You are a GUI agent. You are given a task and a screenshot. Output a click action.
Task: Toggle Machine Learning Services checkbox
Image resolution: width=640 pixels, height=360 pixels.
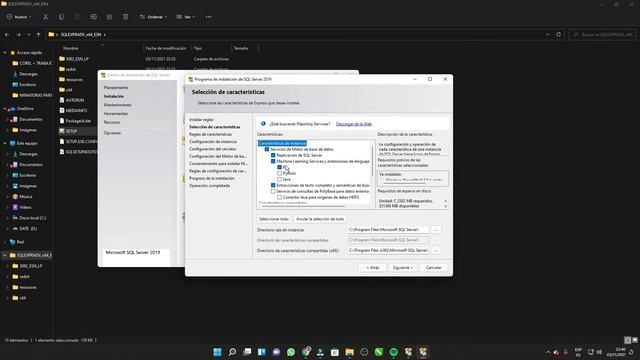(273, 161)
